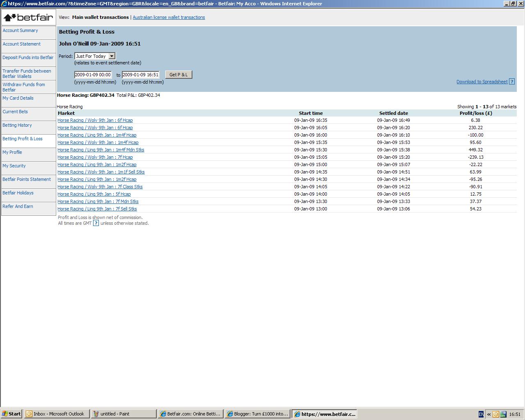Image resolution: width=525 pixels, height=420 pixels.
Task: Click the Settled date column header
Action: (393, 113)
